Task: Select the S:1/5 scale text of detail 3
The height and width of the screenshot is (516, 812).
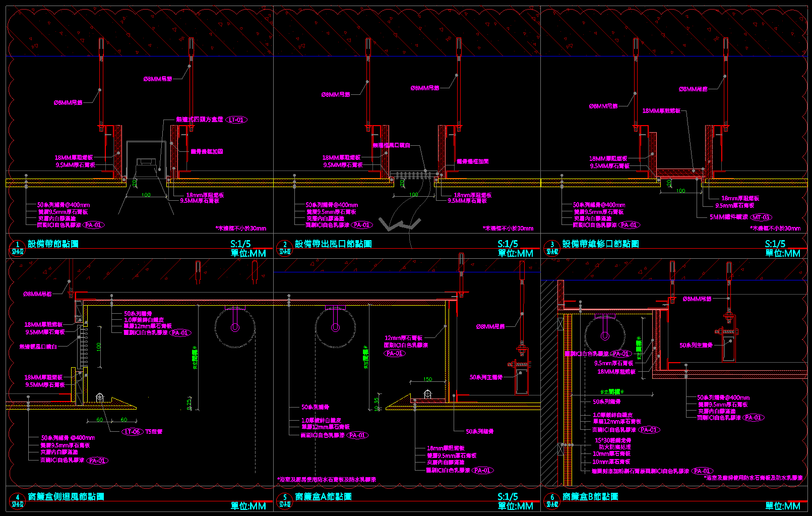Action: click(x=775, y=244)
